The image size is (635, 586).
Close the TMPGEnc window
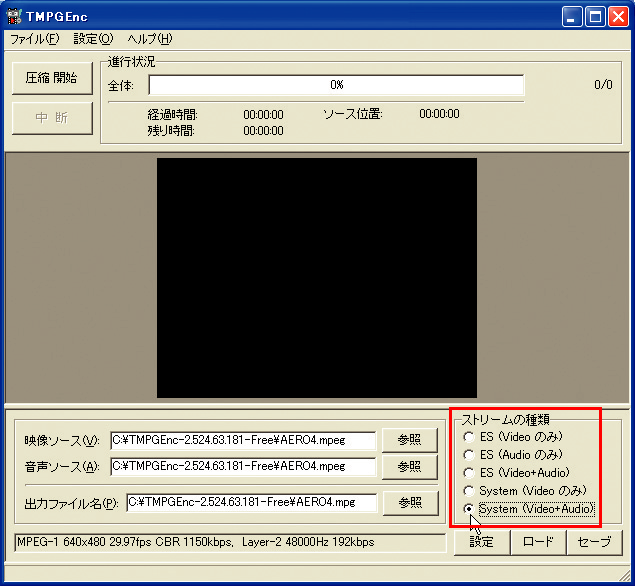[619, 17]
